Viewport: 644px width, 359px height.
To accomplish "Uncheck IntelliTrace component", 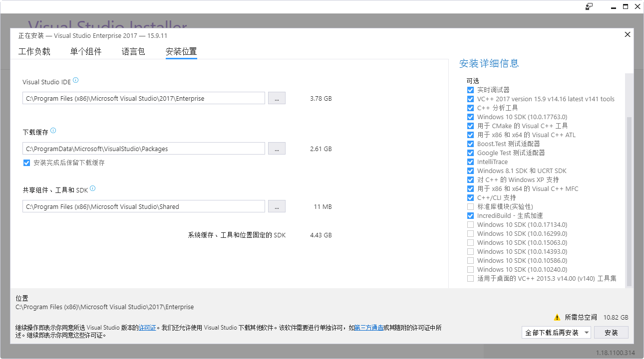I will click(470, 162).
